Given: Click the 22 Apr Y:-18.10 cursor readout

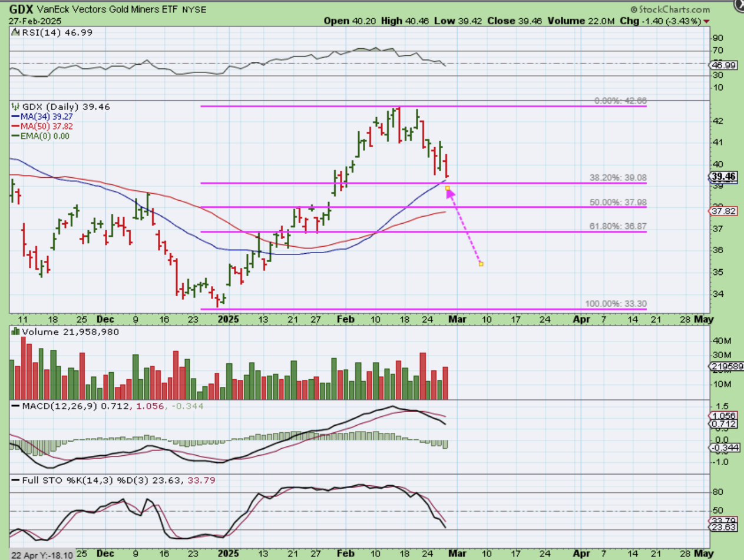Looking at the screenshot, I should pyautogui.click(x=42, y=555).
